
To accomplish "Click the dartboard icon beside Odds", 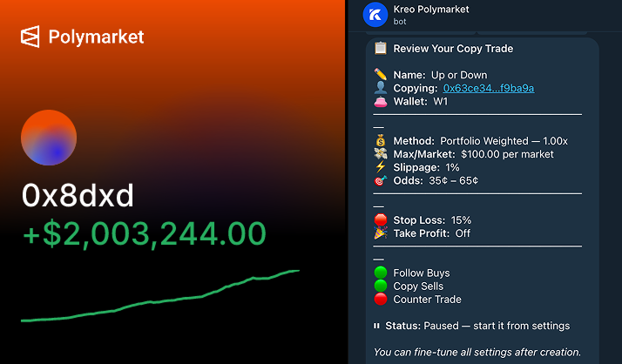I will coord(381,180).
